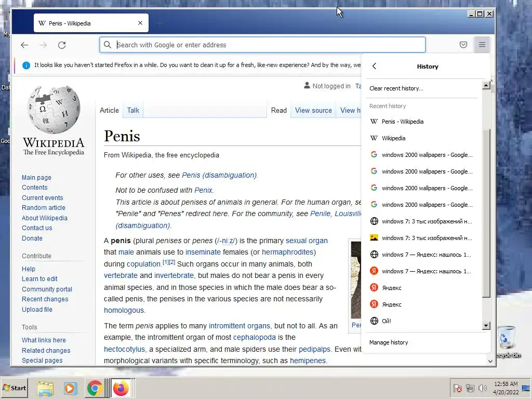Click the article infobox image thumbnail
This screenshot has height=399, width=532.
(x=356, y=280)
